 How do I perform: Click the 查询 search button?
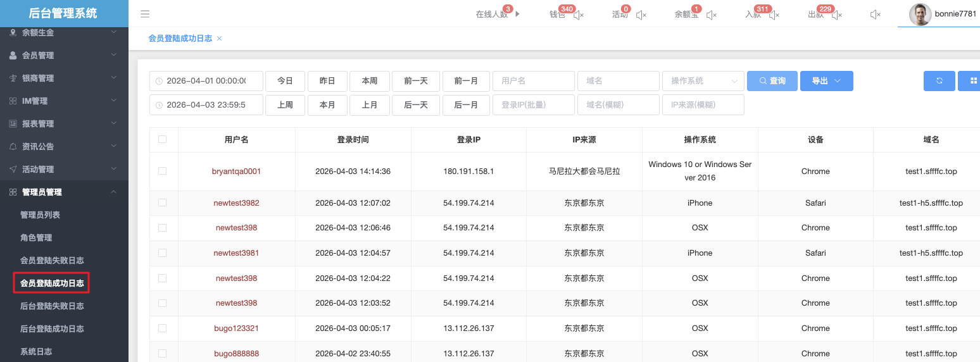pyautogui.click(x=772, y=81)
